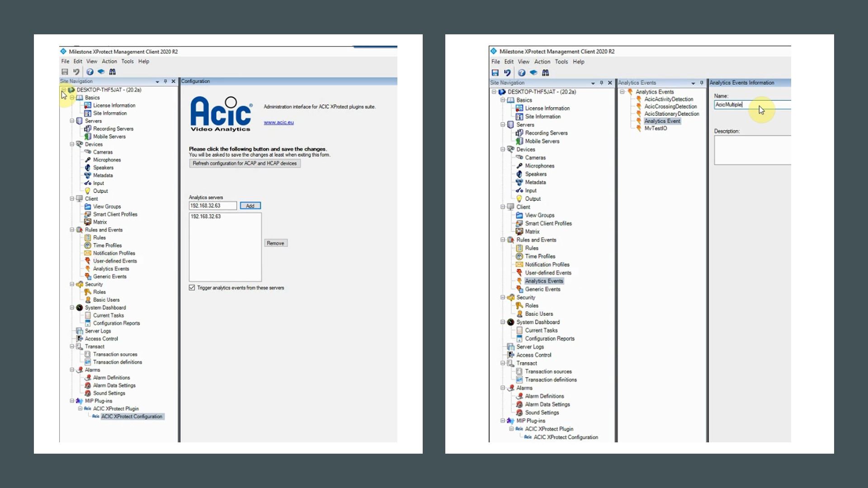Collapse Basics node in left window tree
Screen dimensions: 868x488
pos(72,98)
